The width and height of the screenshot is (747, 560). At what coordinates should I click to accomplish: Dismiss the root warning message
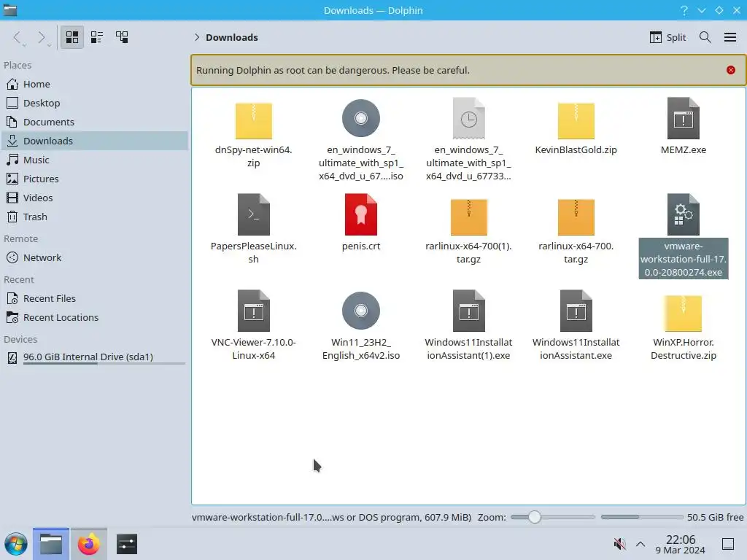point(730,70)
